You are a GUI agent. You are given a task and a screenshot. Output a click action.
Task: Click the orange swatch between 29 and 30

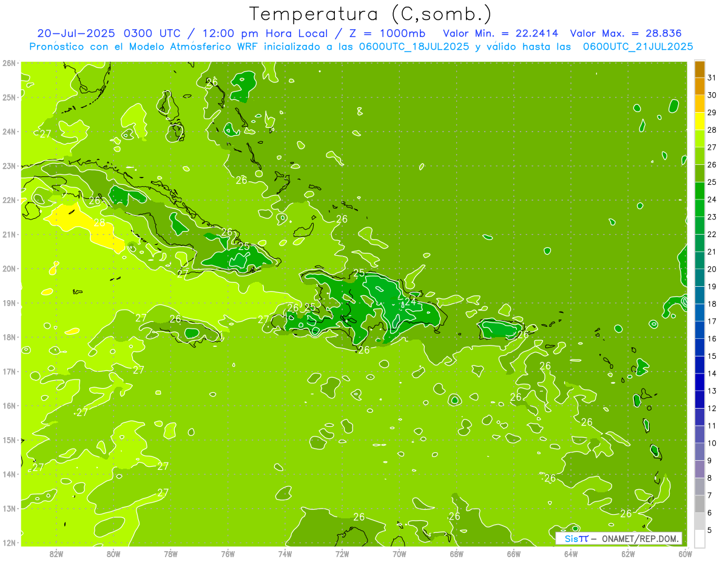699,104
